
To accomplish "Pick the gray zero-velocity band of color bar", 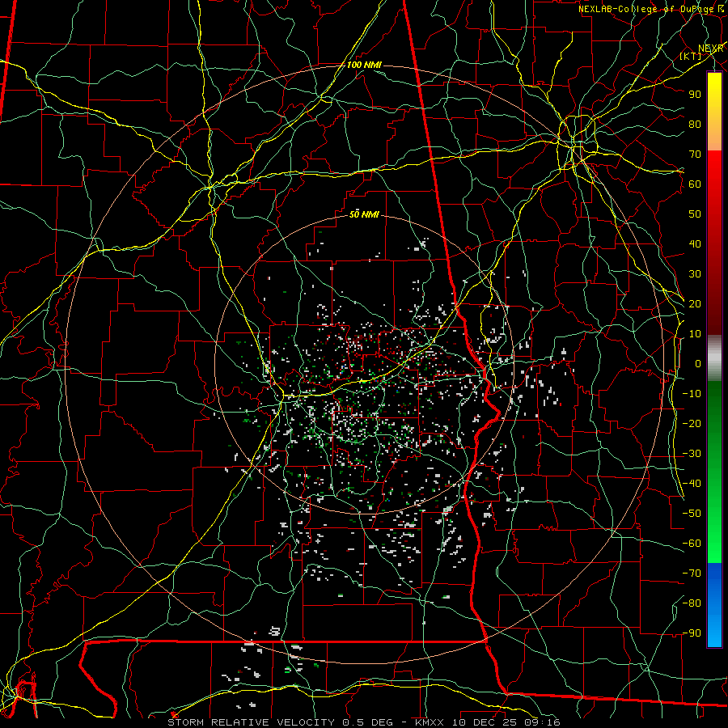I will point(714,358).
